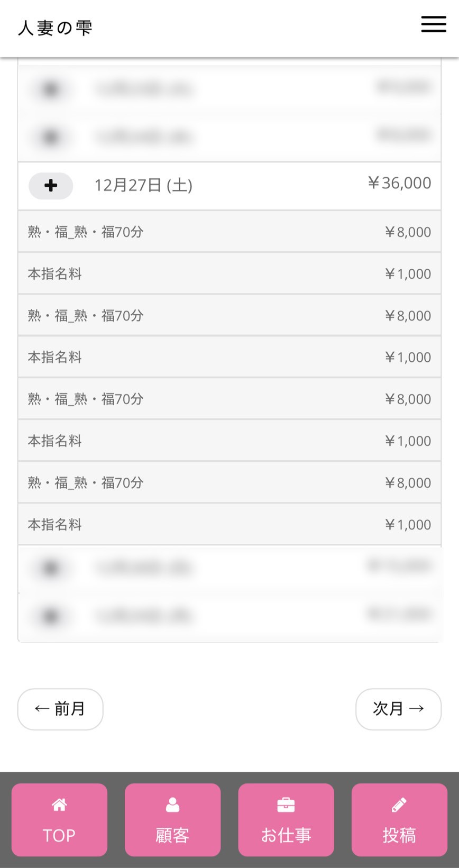
Task: Select the 12月27日 (土) date header text
Action: coord(143,186)
